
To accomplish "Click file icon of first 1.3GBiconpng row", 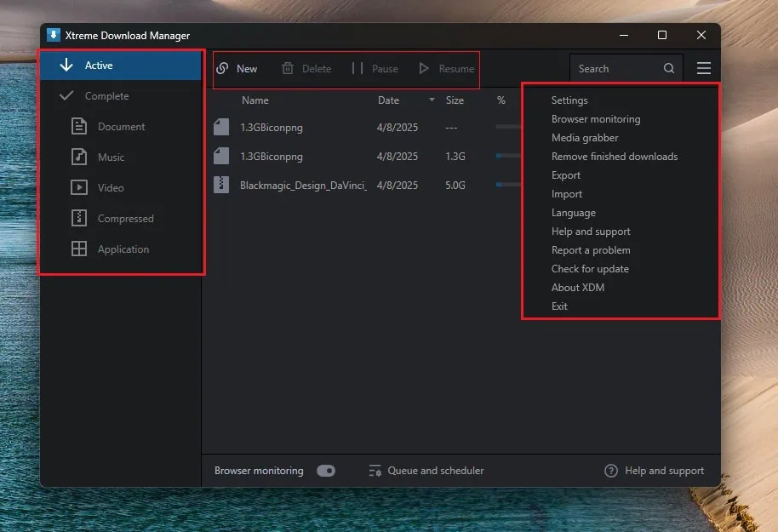I will (221, 127).
